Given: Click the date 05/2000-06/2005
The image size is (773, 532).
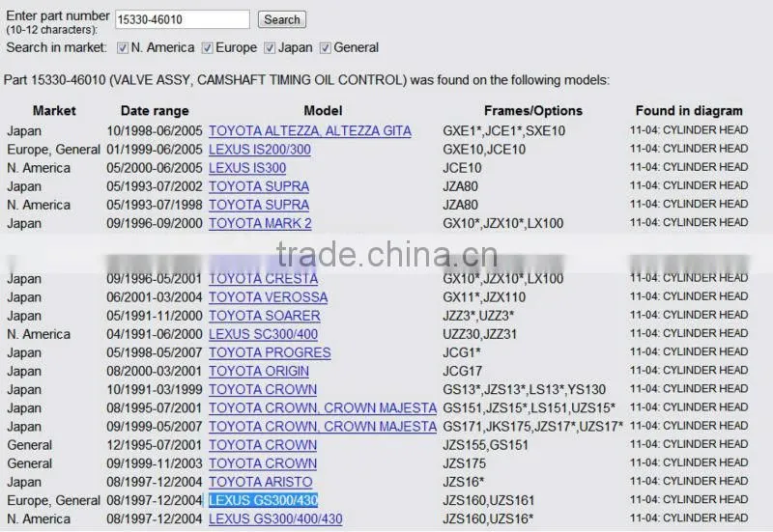Looking at the screenshot, I should coord(155,168).
